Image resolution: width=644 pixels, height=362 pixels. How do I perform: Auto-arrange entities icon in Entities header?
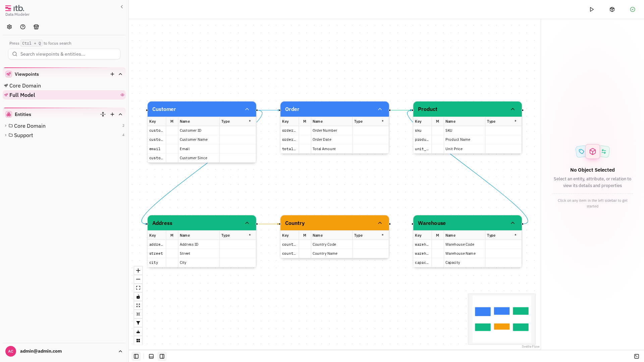pos(103,114)
